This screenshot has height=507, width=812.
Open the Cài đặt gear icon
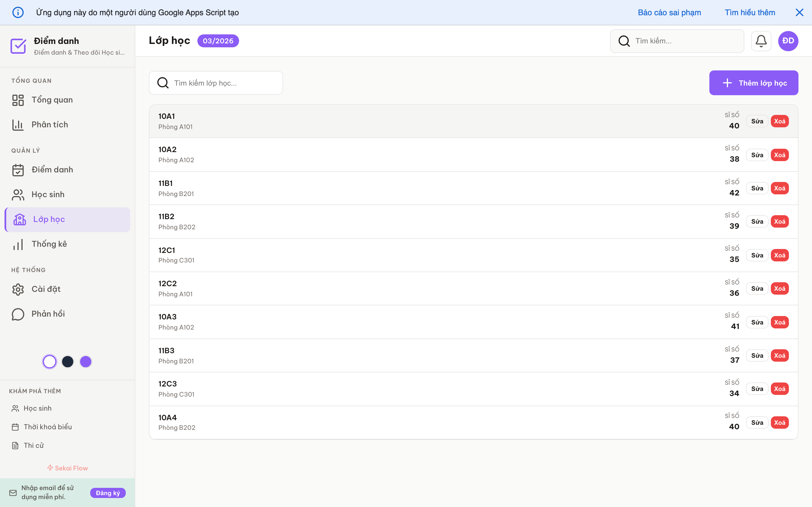pos(18,289)
